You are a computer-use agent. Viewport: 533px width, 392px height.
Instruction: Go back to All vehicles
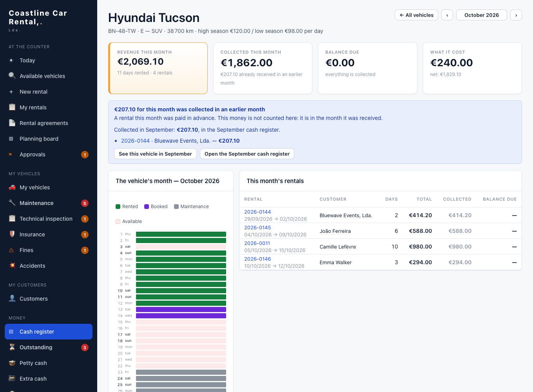click(416, 15)
